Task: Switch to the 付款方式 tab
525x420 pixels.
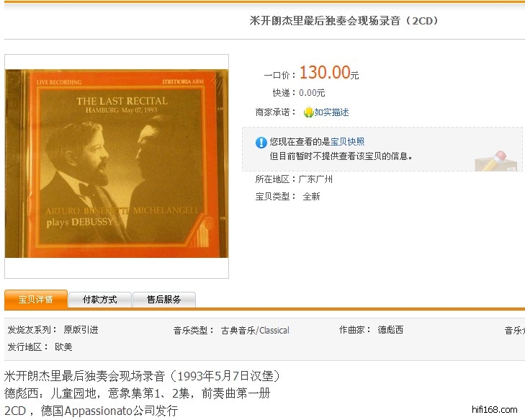Action: (x=100, y=300)
